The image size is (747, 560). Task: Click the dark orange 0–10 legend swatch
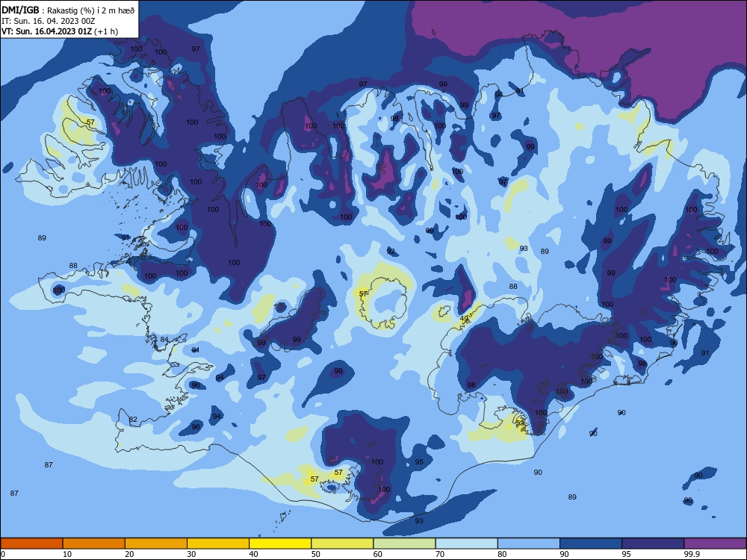32,544
